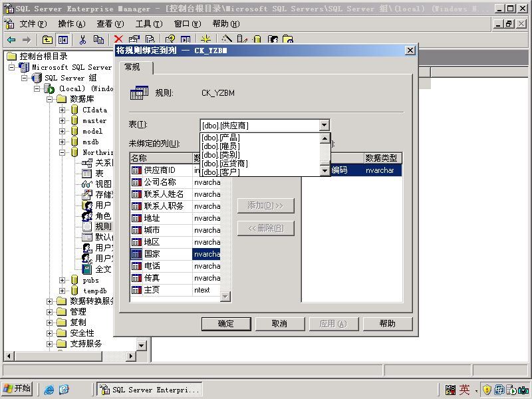Open the 窗口(W) menu

click(x=188, y=24)
